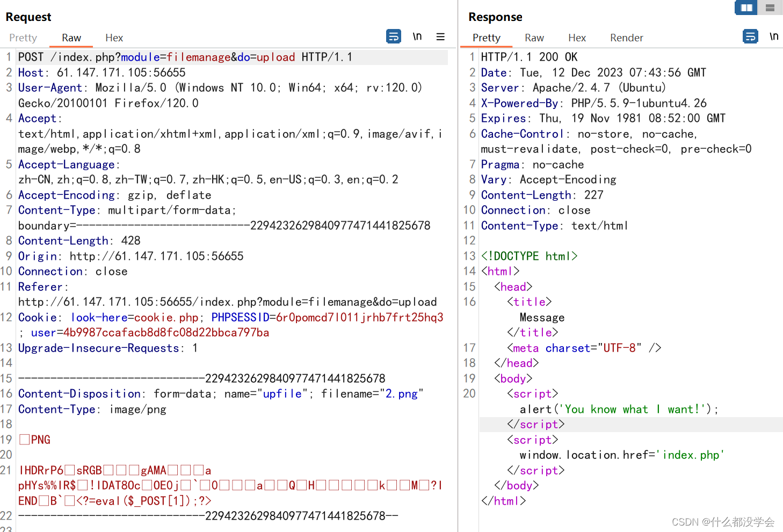
Task: Toggle \n non-printable chars in Response panel
Action: (x=774, y=37)
